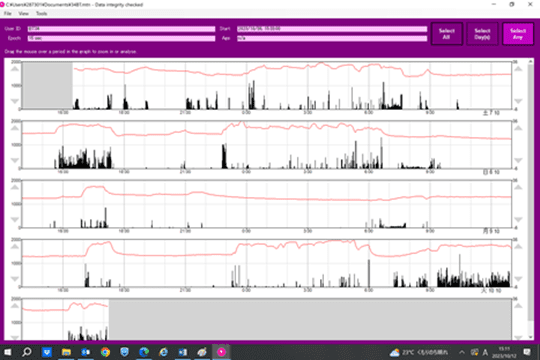Click the up arrow left of third graph
The height and width of the screenshot is (360, 540).
tap(14, 188)
